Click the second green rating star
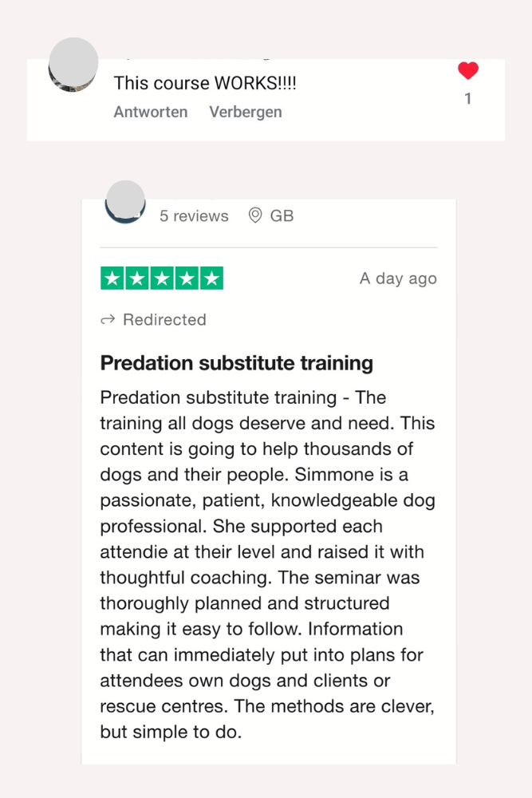Screen dimensions: 532x798 click(x=137, y=279)
